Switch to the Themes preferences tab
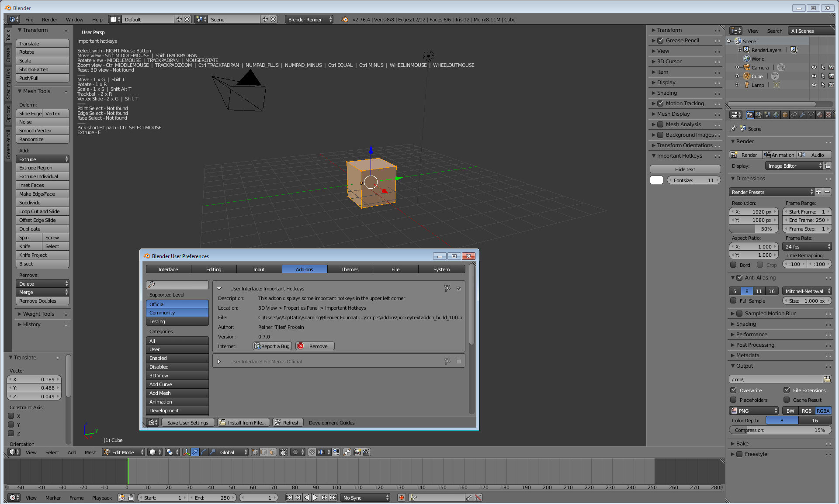 [350, 269]
